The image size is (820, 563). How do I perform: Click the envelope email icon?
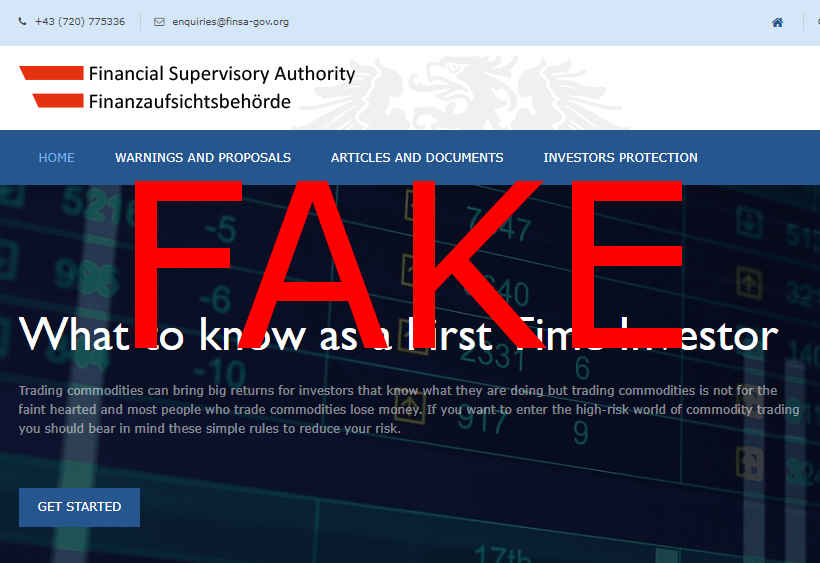pos(159,22)
